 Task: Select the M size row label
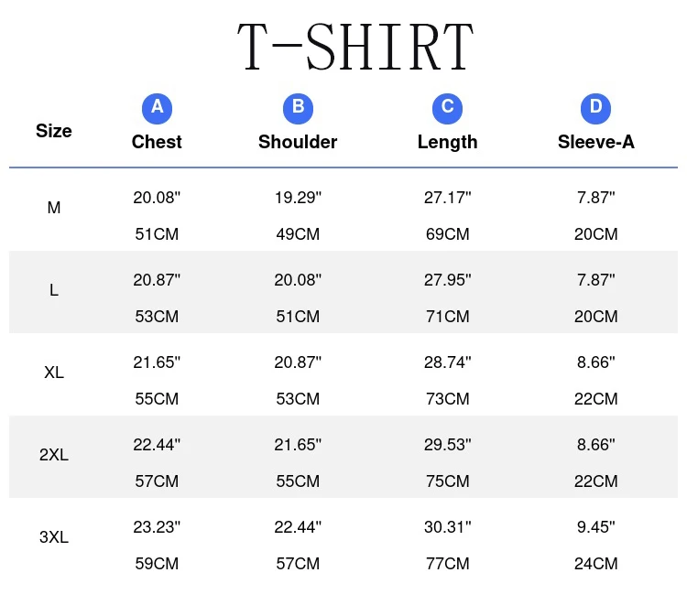tap(54, 208)
